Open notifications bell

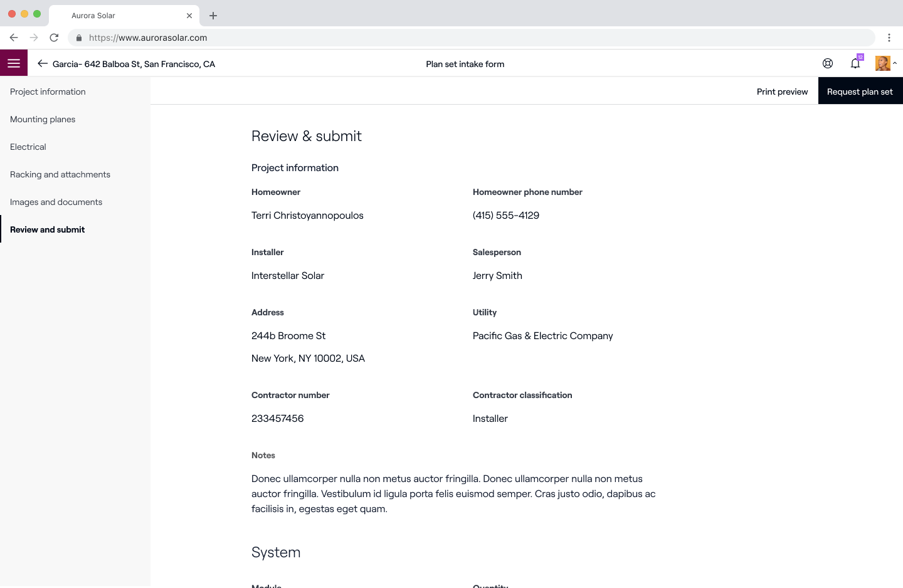pyautogui.click(x=855, y=63)
